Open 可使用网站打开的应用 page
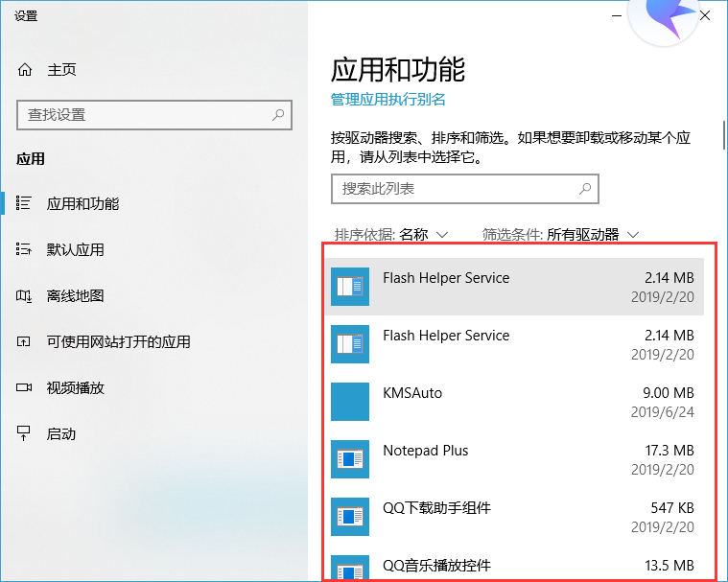 pos(118,341)
